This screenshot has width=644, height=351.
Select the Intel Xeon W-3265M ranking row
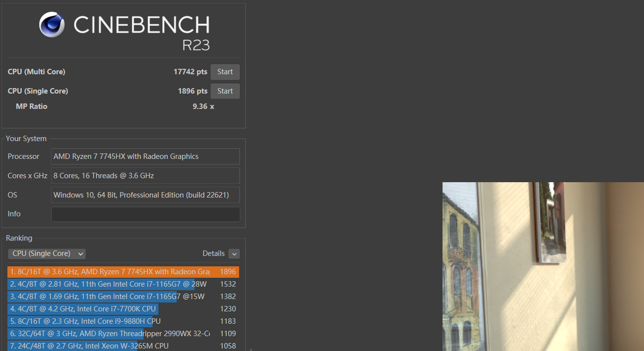pyautogui.click(x=123, y=346)
